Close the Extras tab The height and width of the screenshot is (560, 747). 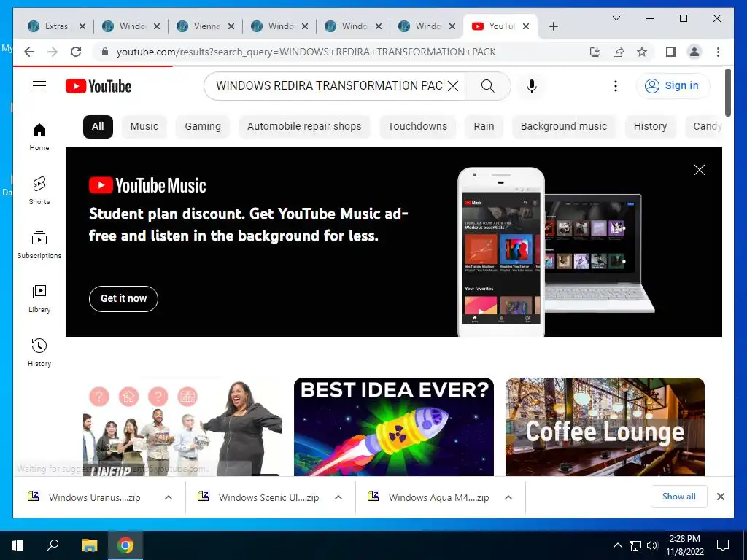click(x=82, y=26)
